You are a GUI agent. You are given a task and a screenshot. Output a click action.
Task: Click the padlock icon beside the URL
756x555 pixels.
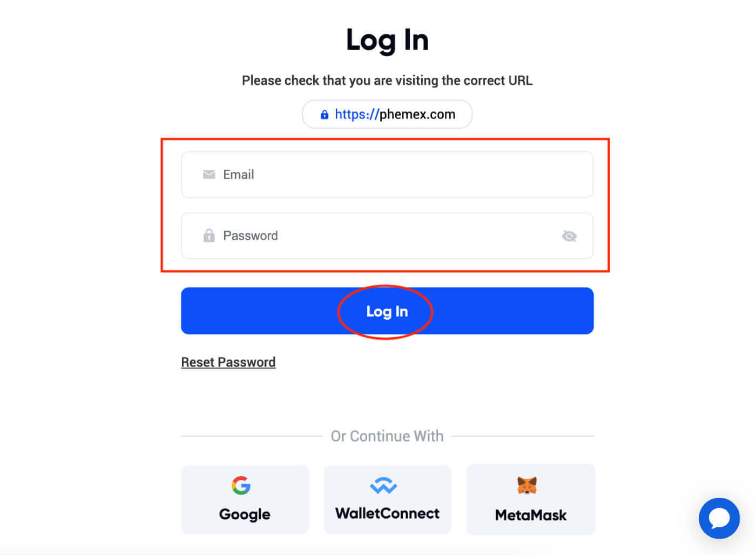325,114
